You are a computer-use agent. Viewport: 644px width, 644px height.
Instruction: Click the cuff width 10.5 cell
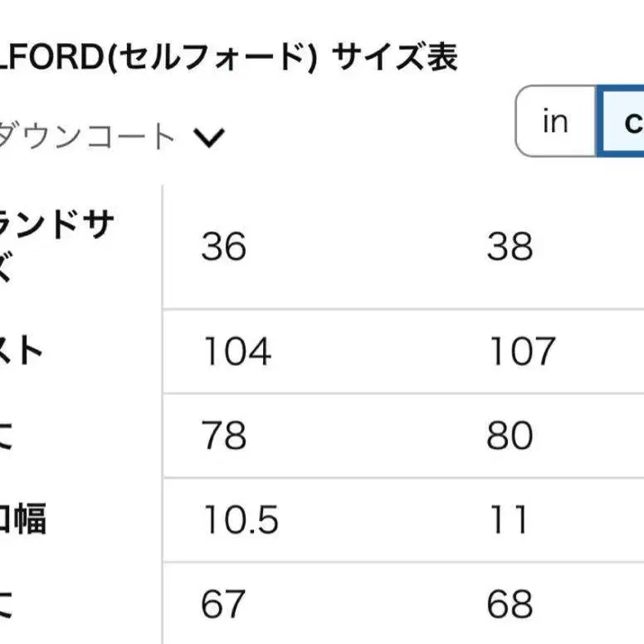pyautogui.click(x=241, y=520)
